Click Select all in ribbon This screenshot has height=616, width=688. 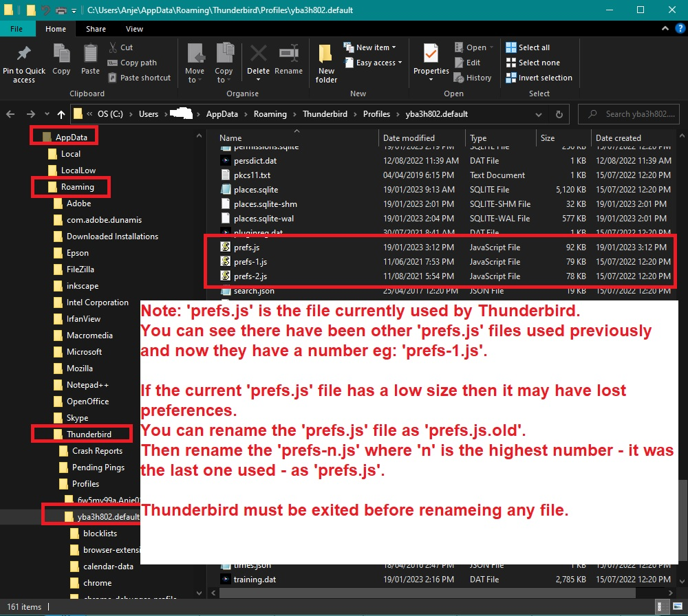[528, 47]
